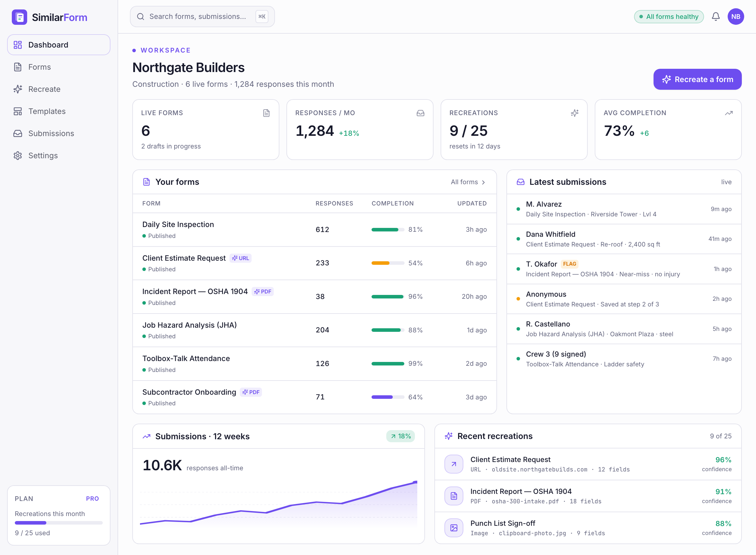Click the Recreate a form button
Image resolution: width=756 pixels, height=555 pixels.
coord(698,79)
